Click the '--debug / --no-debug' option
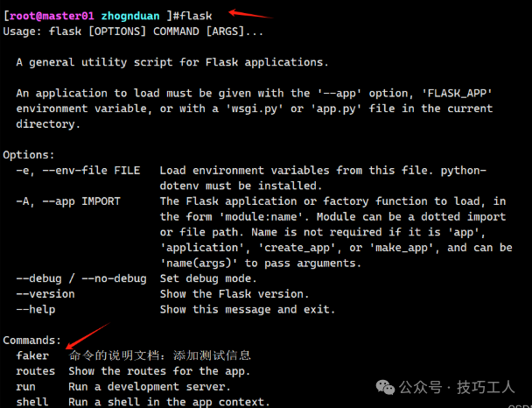The image size is (532, 408). [81, 278]
